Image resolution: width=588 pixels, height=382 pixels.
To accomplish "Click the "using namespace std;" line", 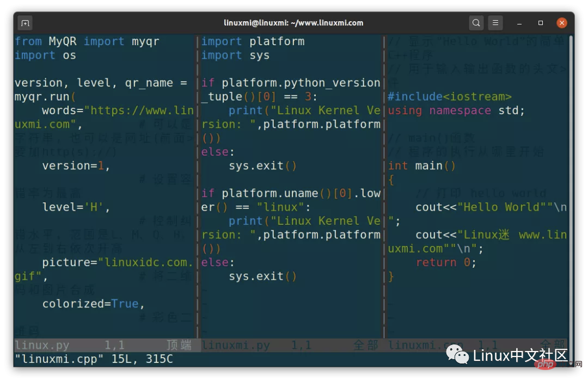I will [456, 110].
